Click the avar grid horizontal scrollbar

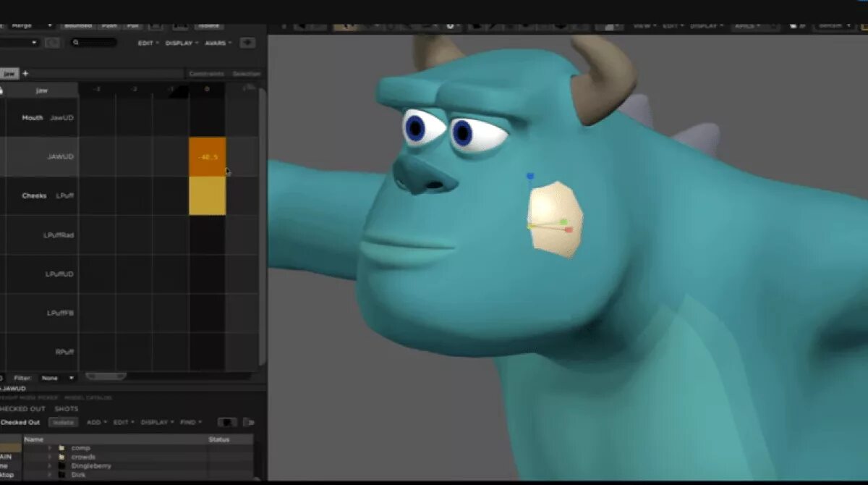click(x=106, y=376)
